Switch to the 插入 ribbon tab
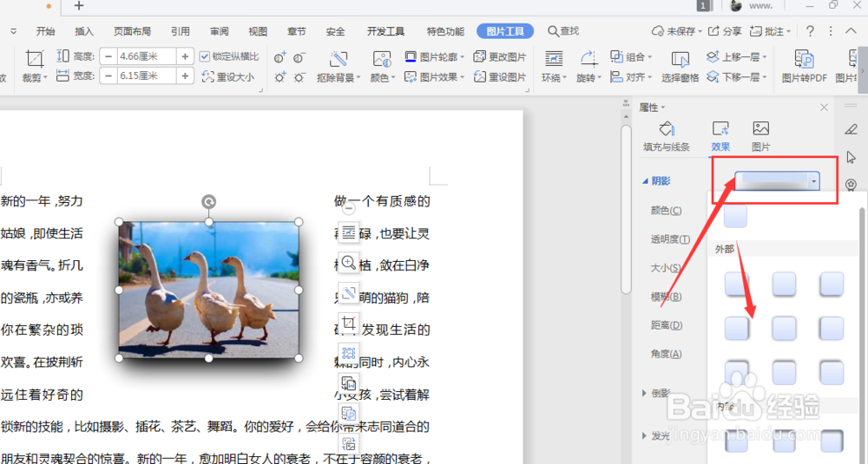The width and height of the screenshot is (868, 464). [84, 31]
